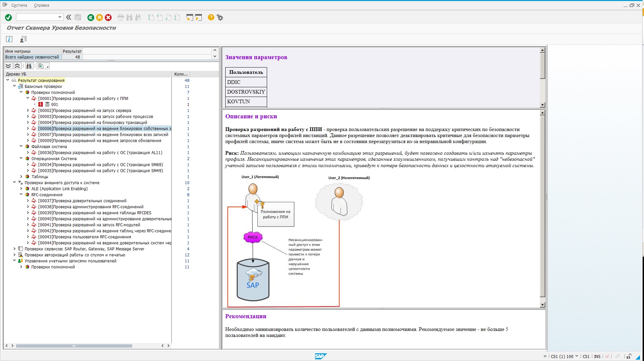
Task: Click Create new session window icon
Action: click(x=189, y=17)
